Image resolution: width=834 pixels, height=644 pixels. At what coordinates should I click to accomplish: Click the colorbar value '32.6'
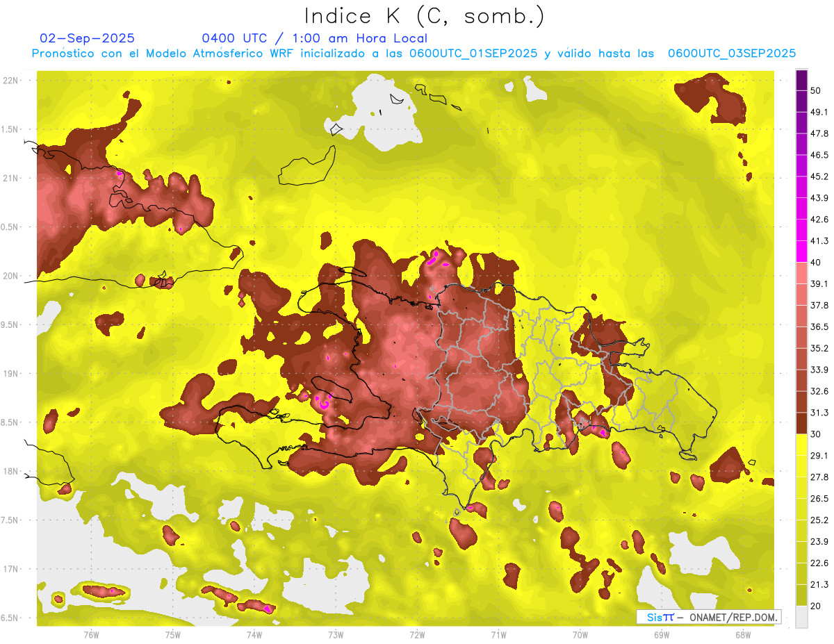(x=819, y=391)
